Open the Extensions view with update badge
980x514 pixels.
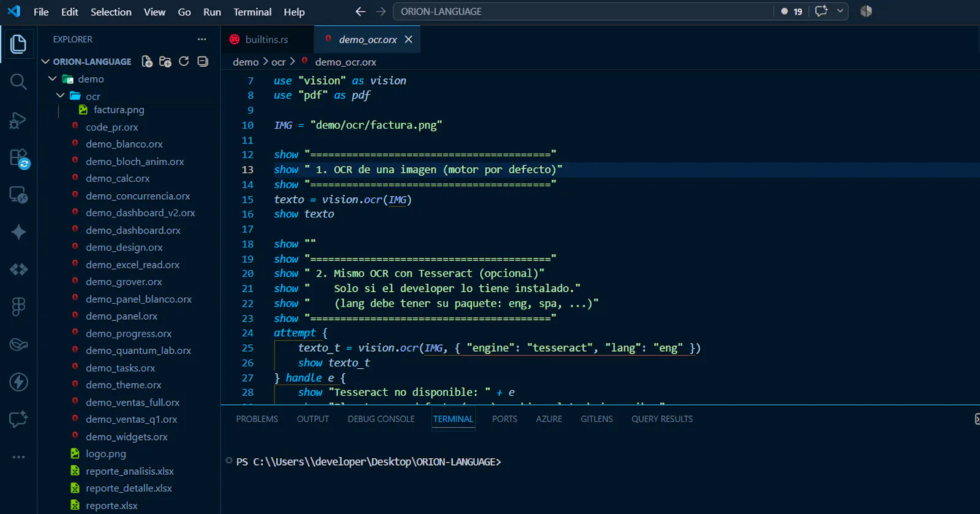(x=19, y=158)
